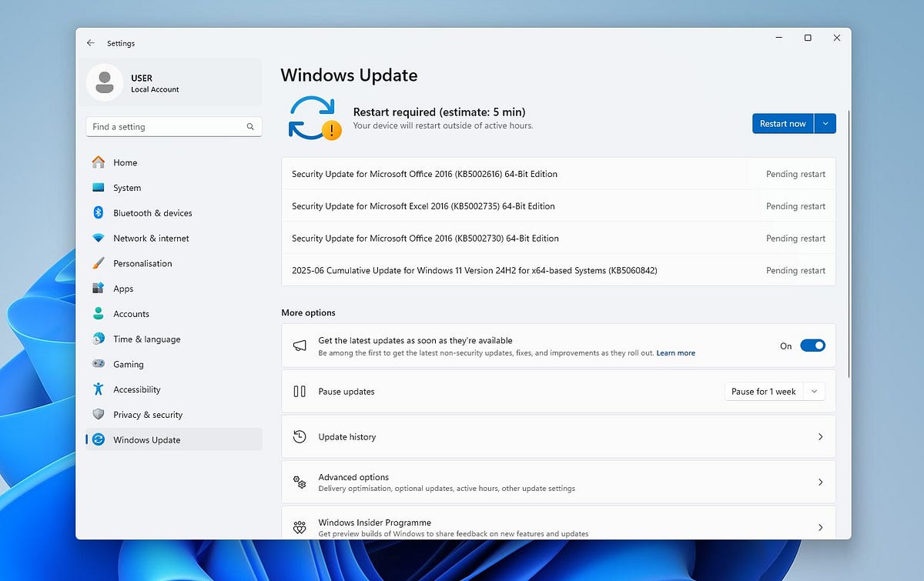Click the Gaming controller icon
The height and width of the screenshot is (581, 924).
pos(98,364)
